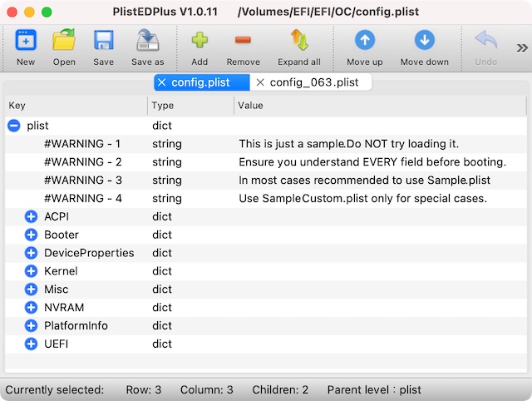
Task: Open a file with the folder icon
Action: (x=64, y=40)
